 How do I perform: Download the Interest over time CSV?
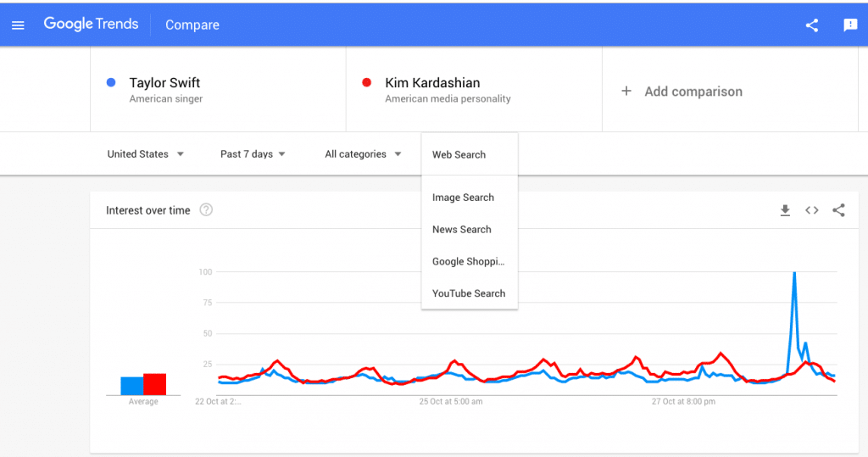[785, 210]
